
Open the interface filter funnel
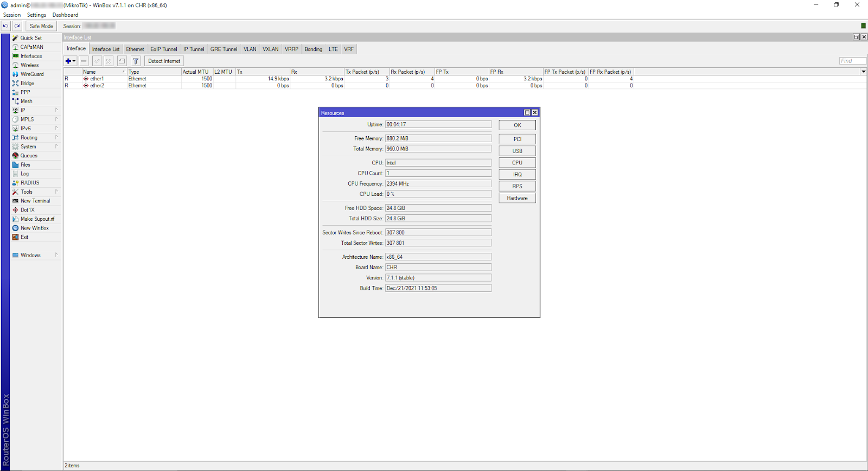point(136,61)
